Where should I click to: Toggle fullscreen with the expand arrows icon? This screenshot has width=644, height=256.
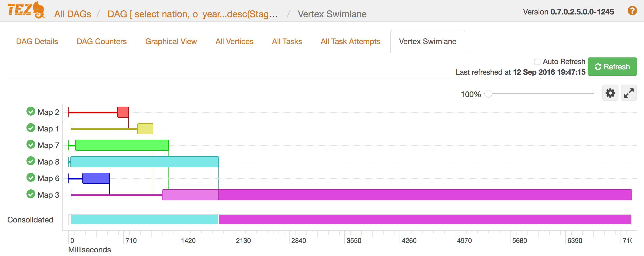(x=629, y=93)
